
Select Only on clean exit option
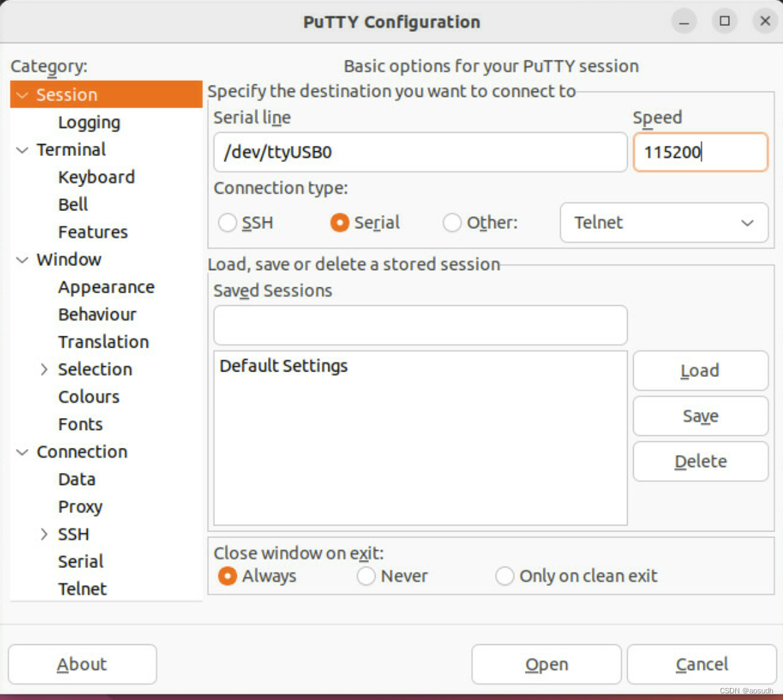pos(504,576)
